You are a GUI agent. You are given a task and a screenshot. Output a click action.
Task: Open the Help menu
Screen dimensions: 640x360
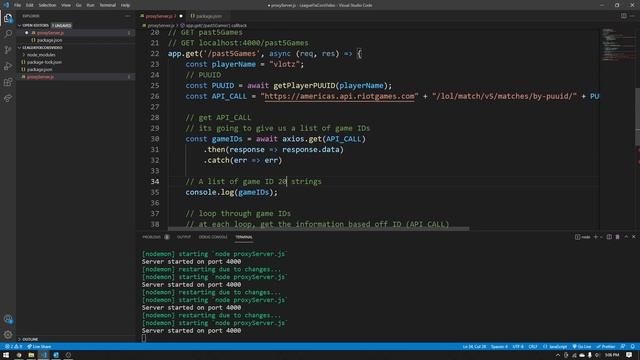click(x=125, y=5)
